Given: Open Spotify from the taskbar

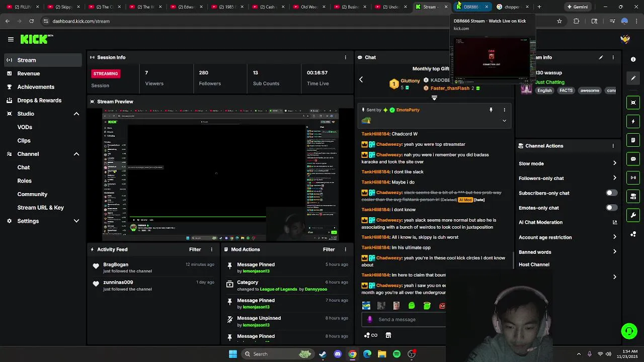Looking at the screenshot, I should coord(396,354).
